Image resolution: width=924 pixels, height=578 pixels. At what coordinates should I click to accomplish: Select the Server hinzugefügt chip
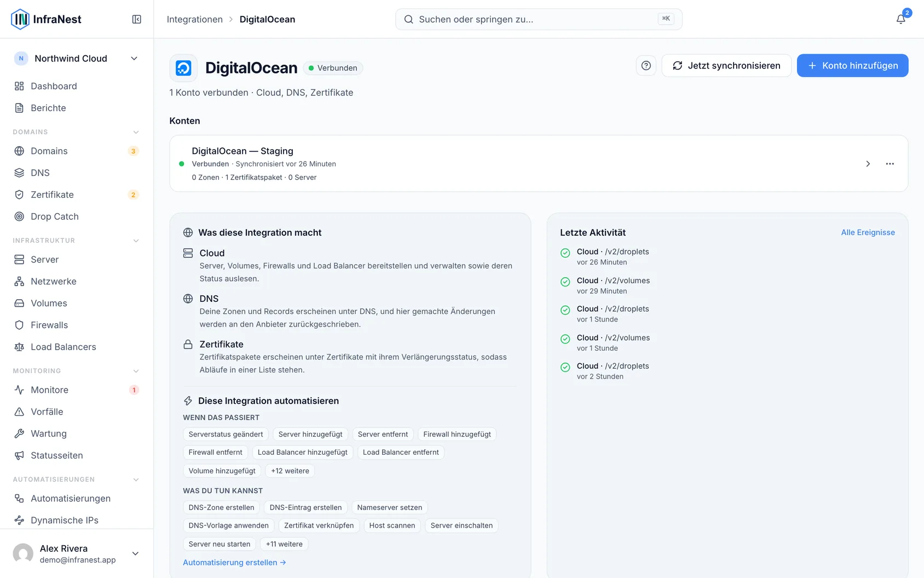(310, 434)
